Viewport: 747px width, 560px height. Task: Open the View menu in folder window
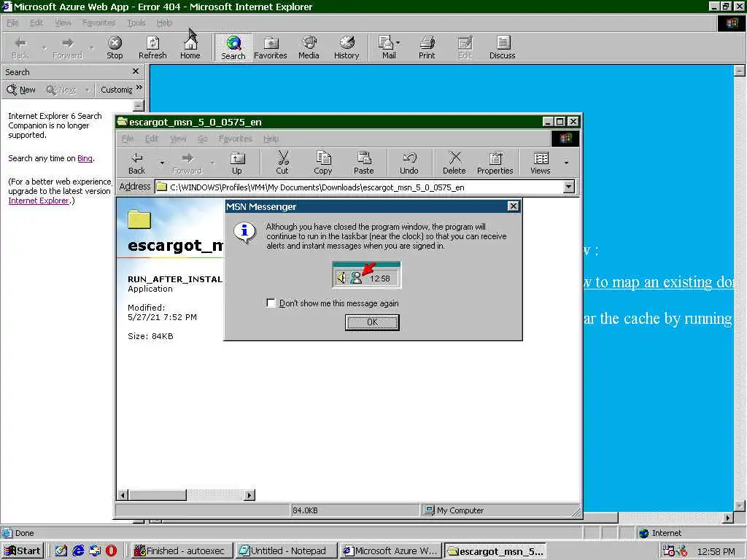(x=178, y=139)
